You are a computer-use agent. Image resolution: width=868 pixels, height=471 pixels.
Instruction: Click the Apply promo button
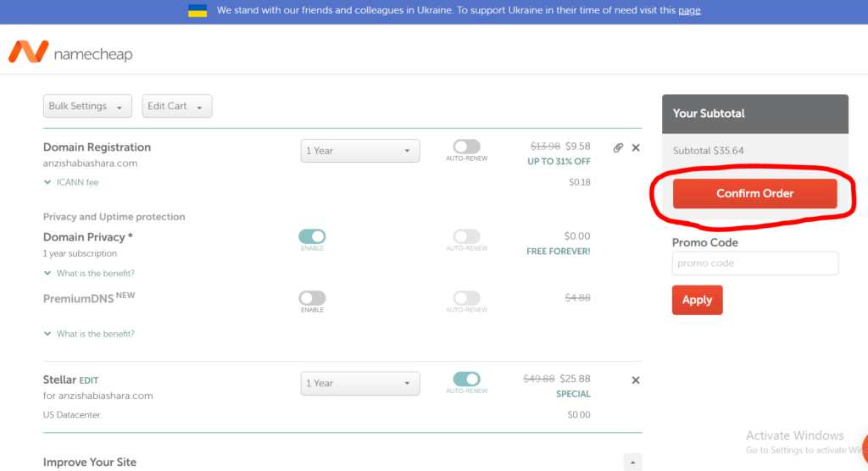coord(697,300)
